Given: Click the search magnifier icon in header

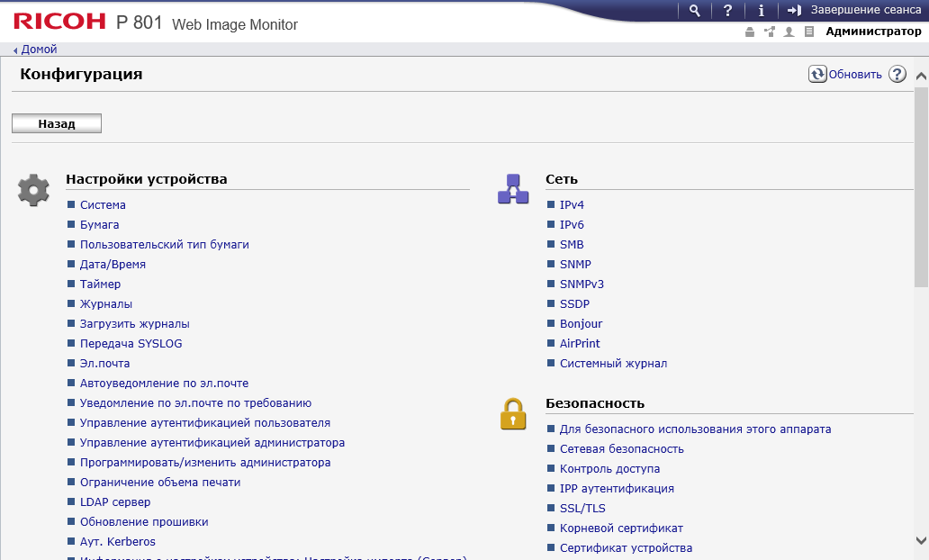Looking at the screenshot, I should 694,10.
